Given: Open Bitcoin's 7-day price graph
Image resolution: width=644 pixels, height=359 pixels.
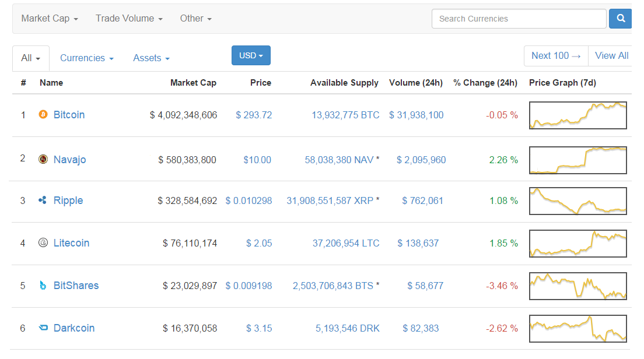Looking at the screenshot, I should click(578, 115).
